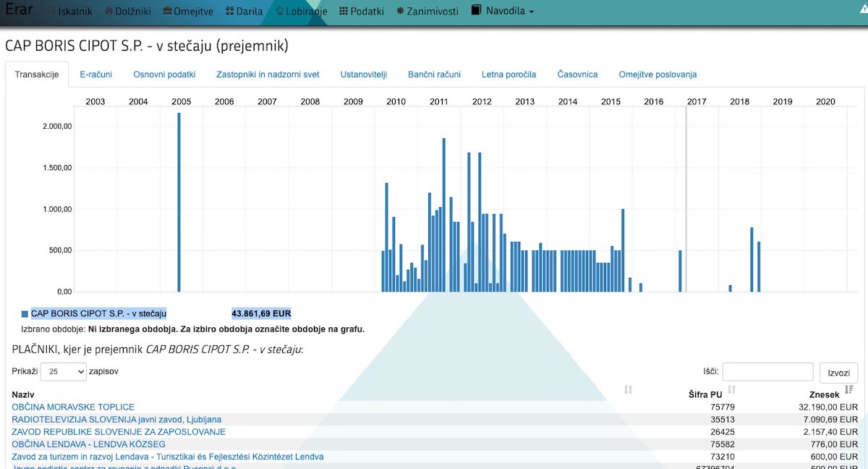Click the blue legend swatch for CAP BORIS CIPOT
The image size is (868, 469).
coord(25,314)
